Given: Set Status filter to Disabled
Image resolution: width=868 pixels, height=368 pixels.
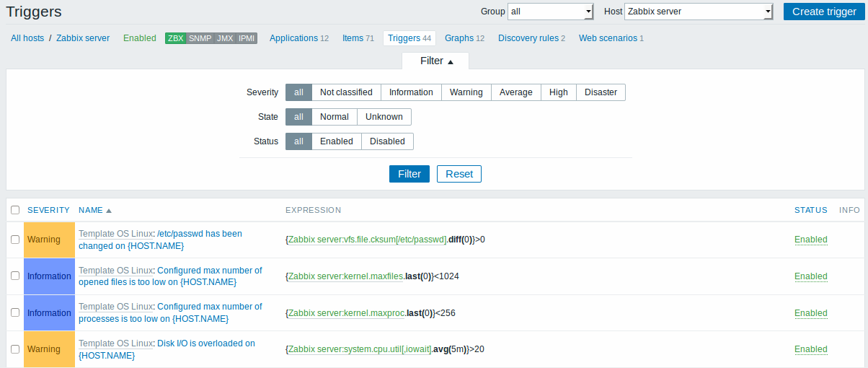Looking at the screenshot, I should pos(387,141).
